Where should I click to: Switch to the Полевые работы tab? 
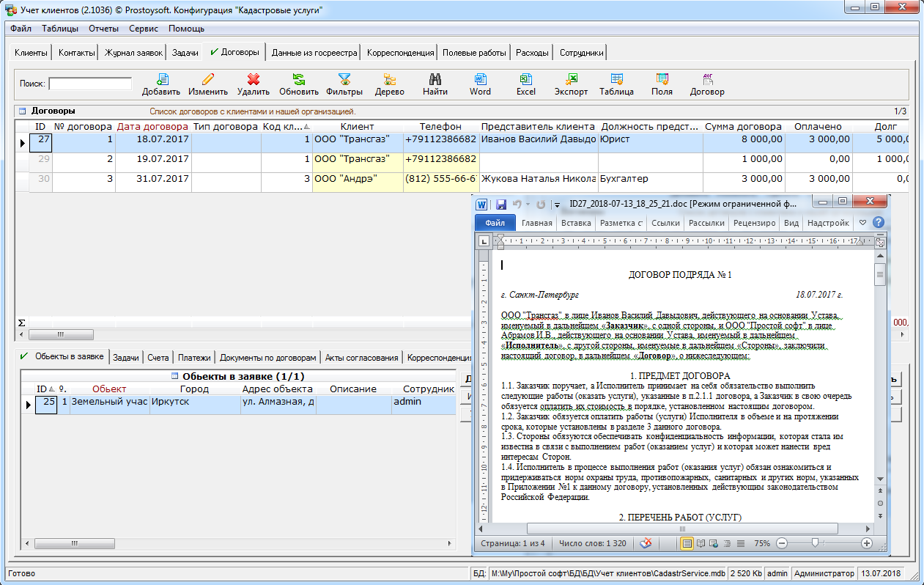(x=474, y=53)
